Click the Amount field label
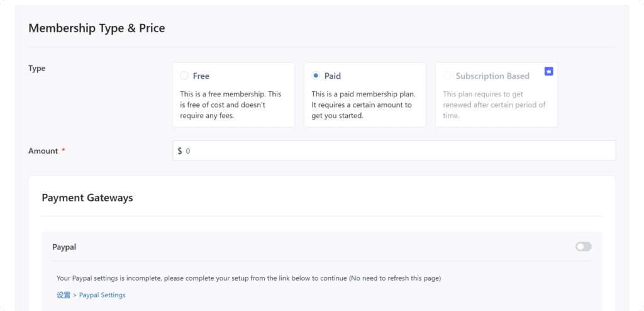This screenshot has width=644, height=311. (43, 151)
